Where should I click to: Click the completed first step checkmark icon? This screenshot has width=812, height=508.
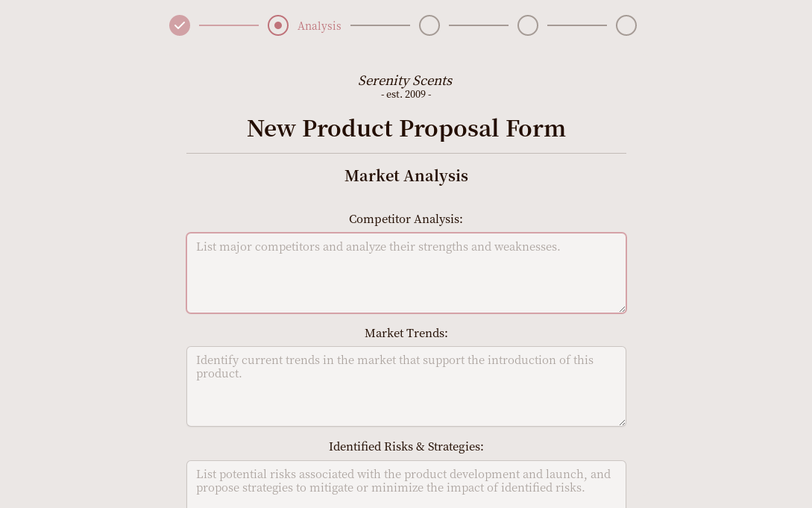(x=180, y=25)
